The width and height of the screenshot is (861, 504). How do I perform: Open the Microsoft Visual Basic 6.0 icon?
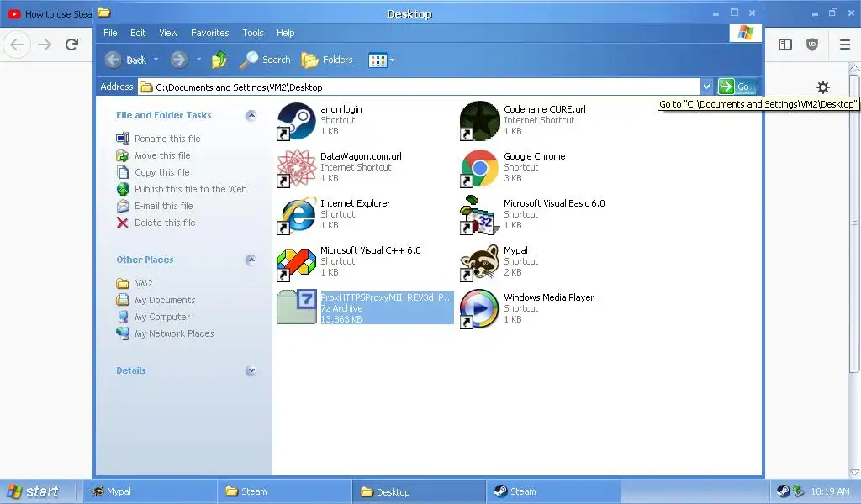(x=479, y=216)
